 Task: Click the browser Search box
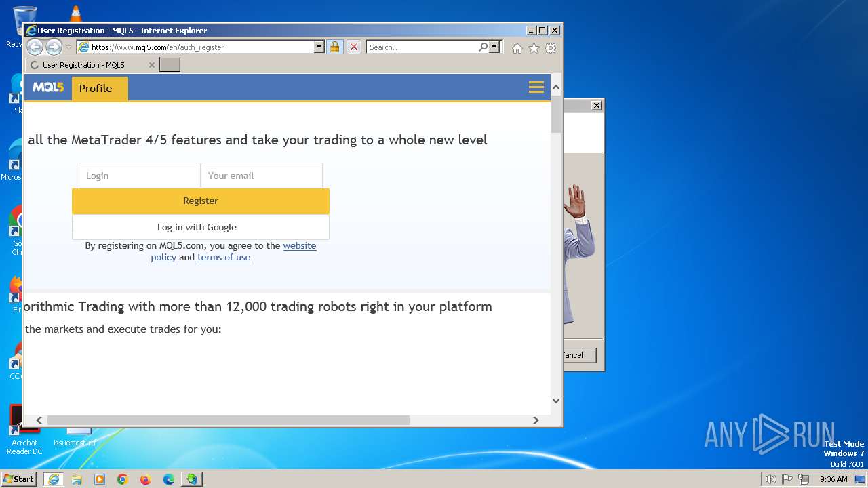pos(422,47)
